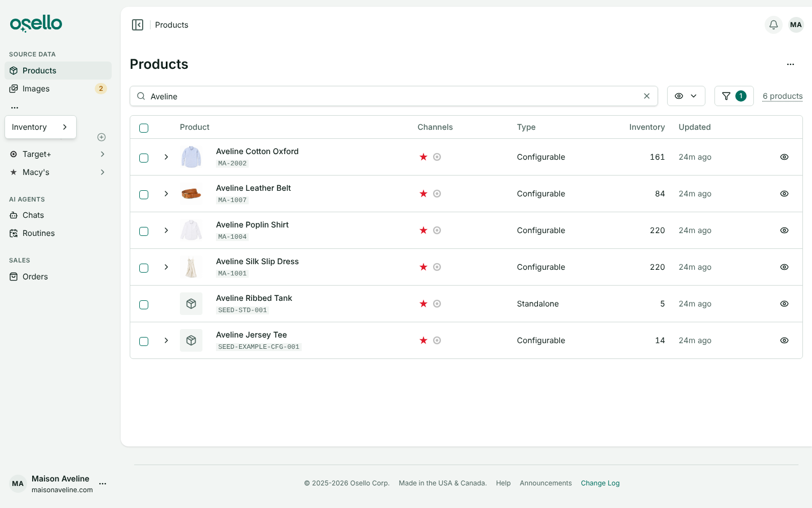Click the Osello logo
The height and width of the screenshot is (508, 812).
(x=36, y=24)
